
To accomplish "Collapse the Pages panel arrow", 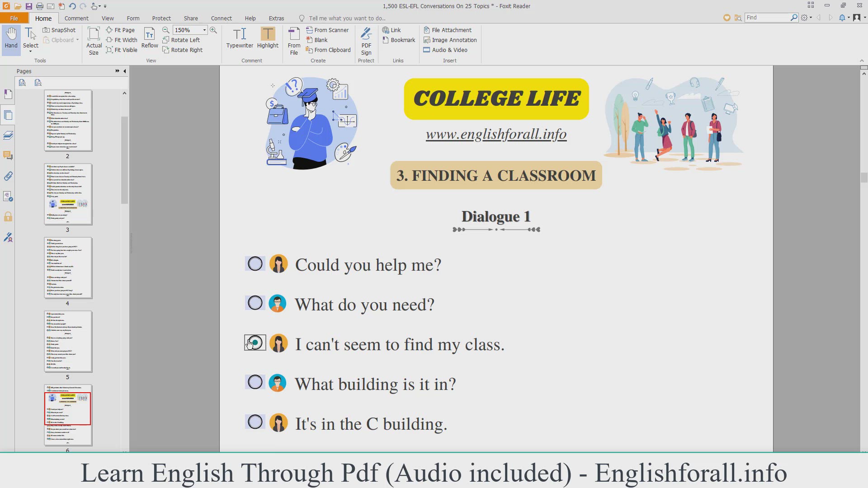I will [x=125, y=71].
